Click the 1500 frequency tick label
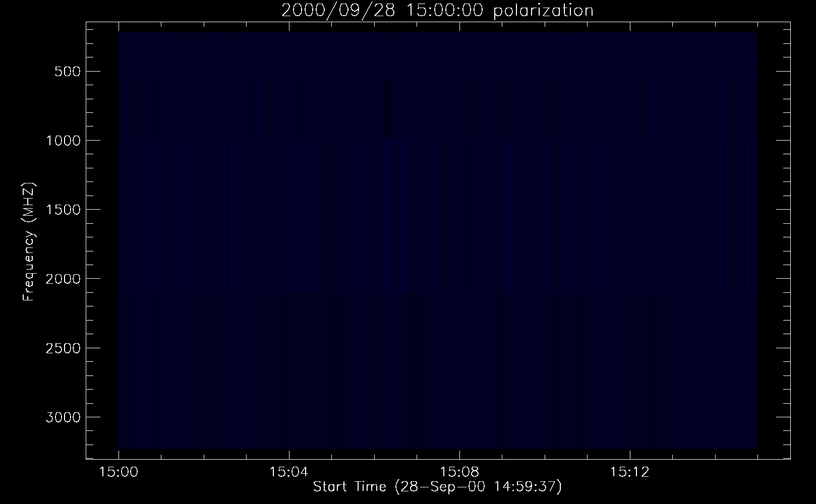Viewport: 816px width, 504px height. (63, 210)
